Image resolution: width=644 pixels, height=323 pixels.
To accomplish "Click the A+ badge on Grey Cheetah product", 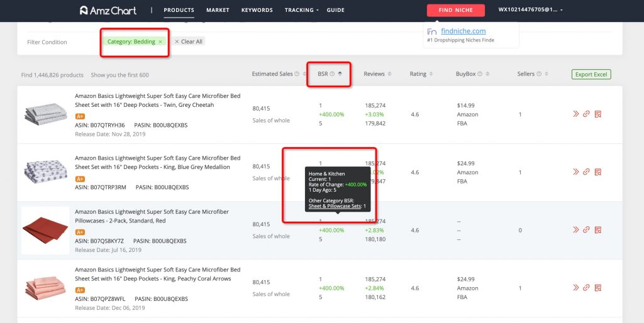I will 80,116.
